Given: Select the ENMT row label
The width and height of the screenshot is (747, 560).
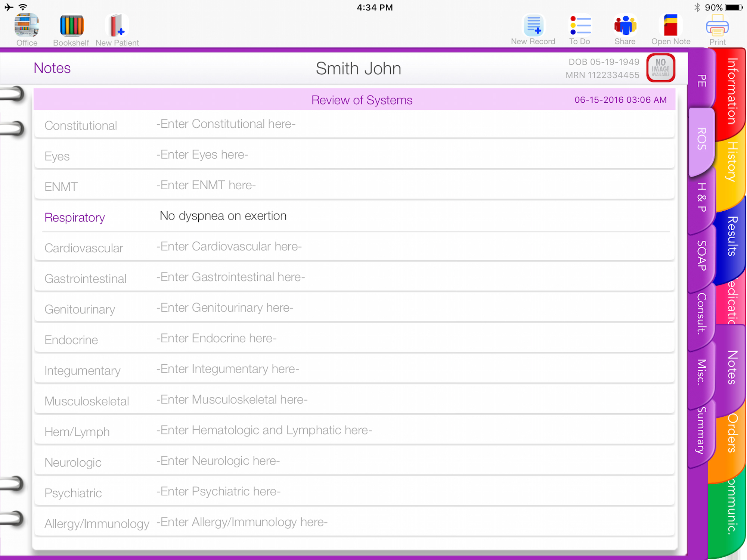Looking at the screenshot, I should (61, 187).
